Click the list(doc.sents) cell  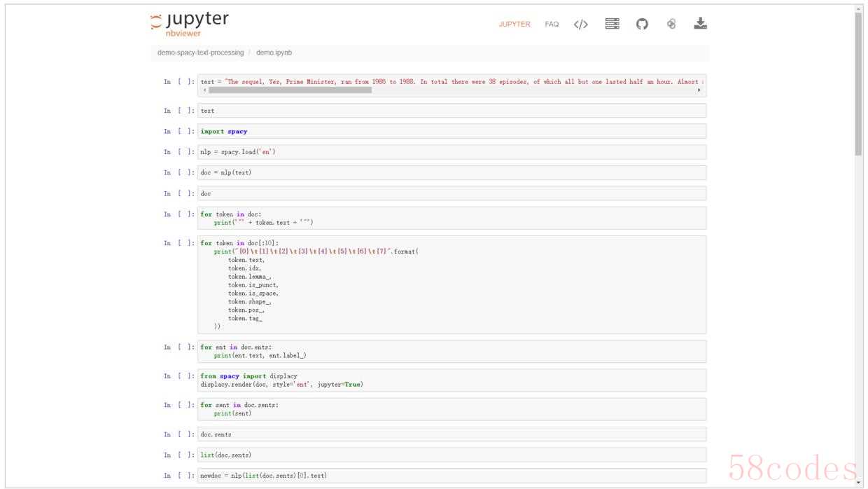coord(452,455)
